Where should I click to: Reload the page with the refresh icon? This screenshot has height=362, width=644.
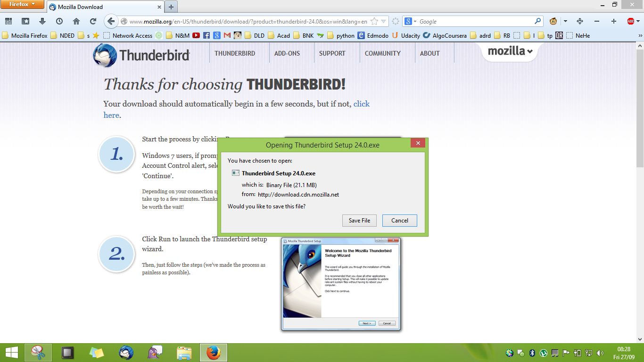click(x=93, y=21)
